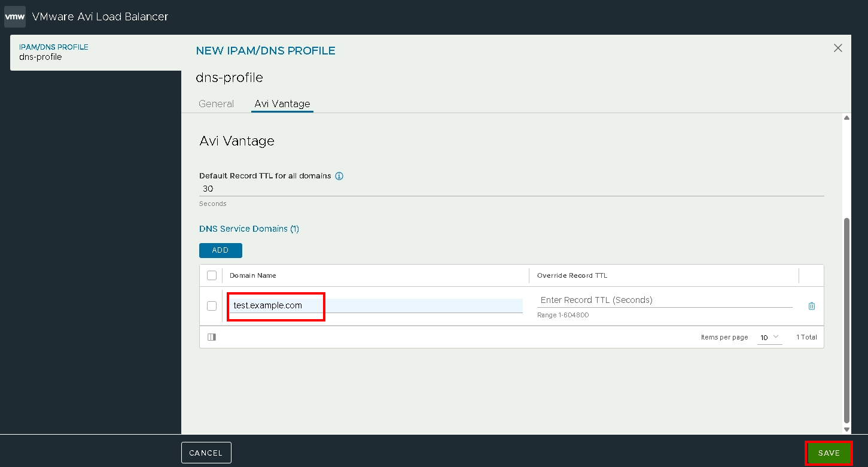Viewport: 868px width, 467px height.
Task: Click the Domain Name column header
Action: (x=253, y=275)
